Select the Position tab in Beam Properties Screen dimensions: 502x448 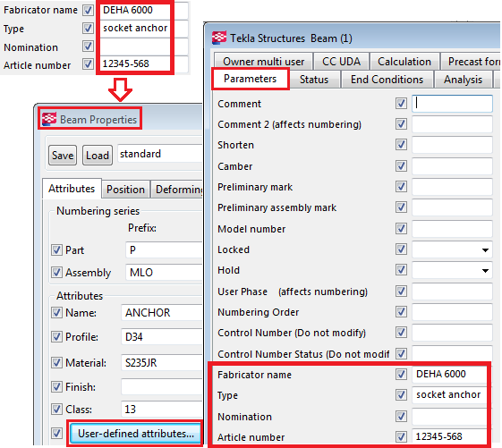125,189
